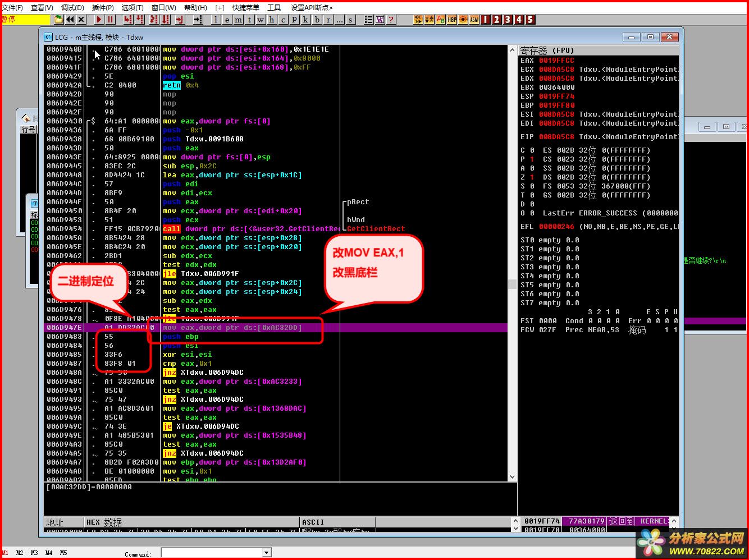Click the AB plugin toolbar icon

(x=441, y=20)
